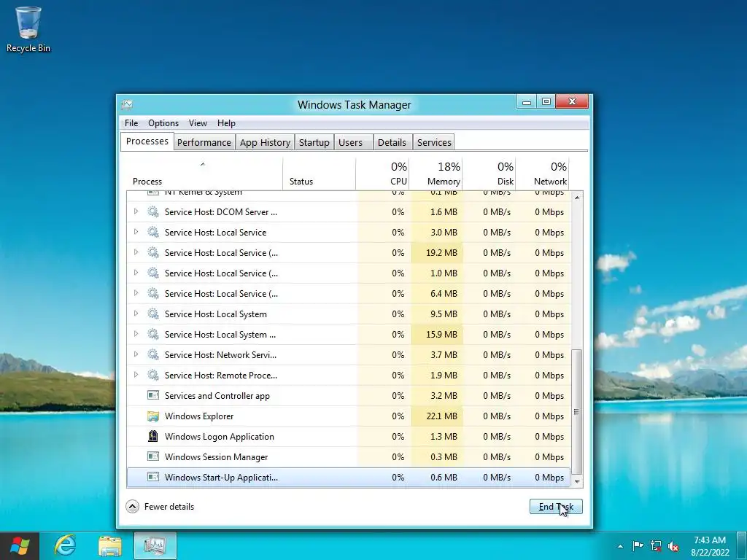The image size is (747, 560).
Task: Expand Service Host: DCOM Server row
Action: click(x=136, y=211)
